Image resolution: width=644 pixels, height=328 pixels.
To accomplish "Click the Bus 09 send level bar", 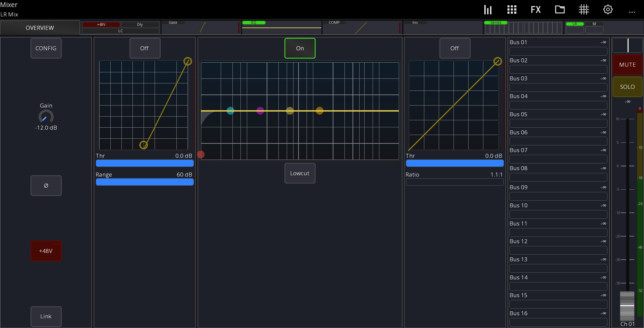I will pos(558,196).
